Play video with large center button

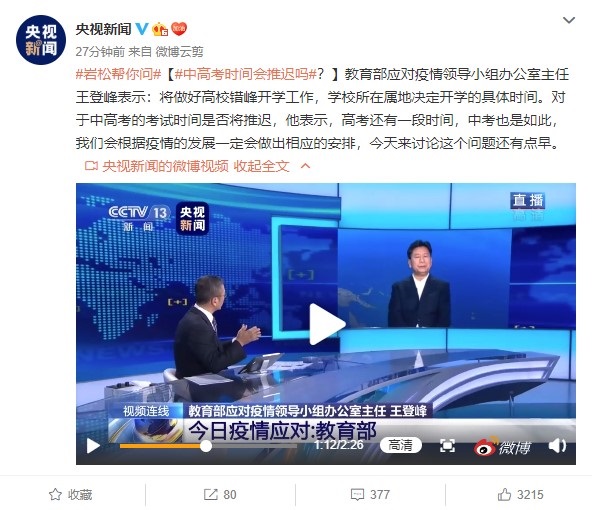[x=327, y=324]
